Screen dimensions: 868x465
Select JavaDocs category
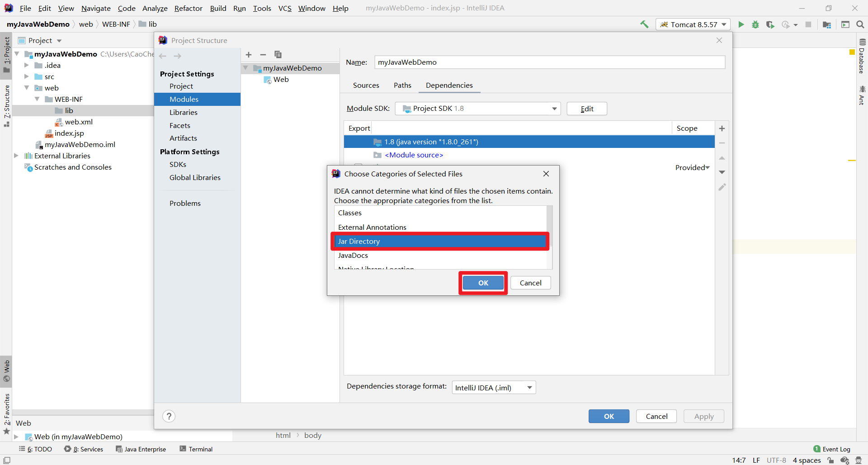coord(440,255)
